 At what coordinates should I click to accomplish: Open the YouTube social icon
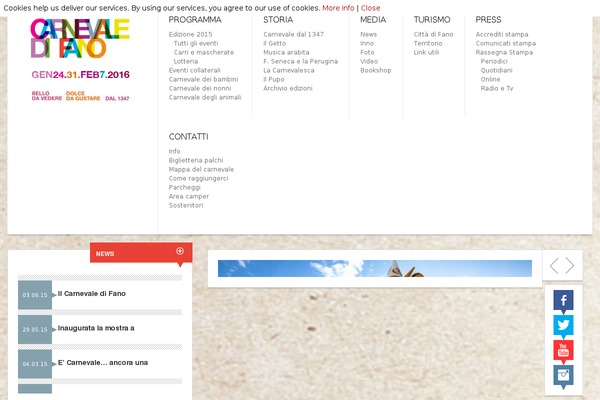click(563, 350)
